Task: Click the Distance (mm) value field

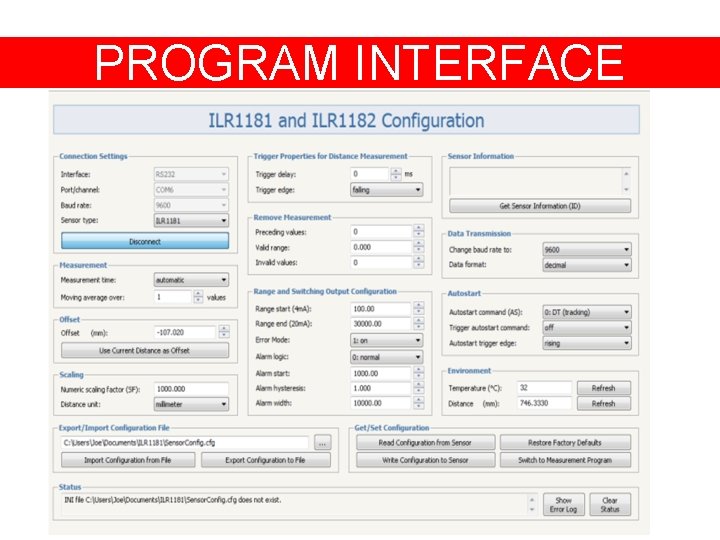Action: click(545, 403)
